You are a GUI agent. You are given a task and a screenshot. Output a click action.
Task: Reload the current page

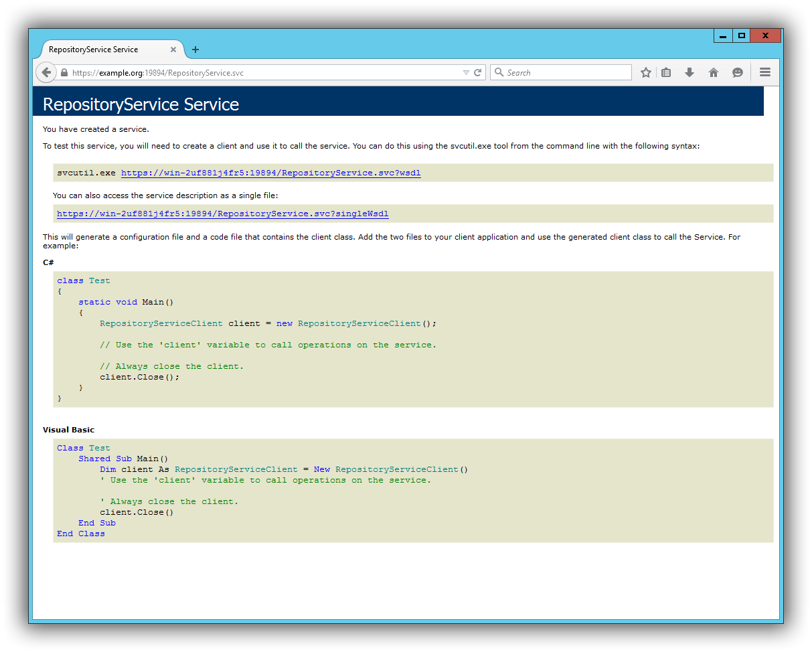(x=478, y=73)
